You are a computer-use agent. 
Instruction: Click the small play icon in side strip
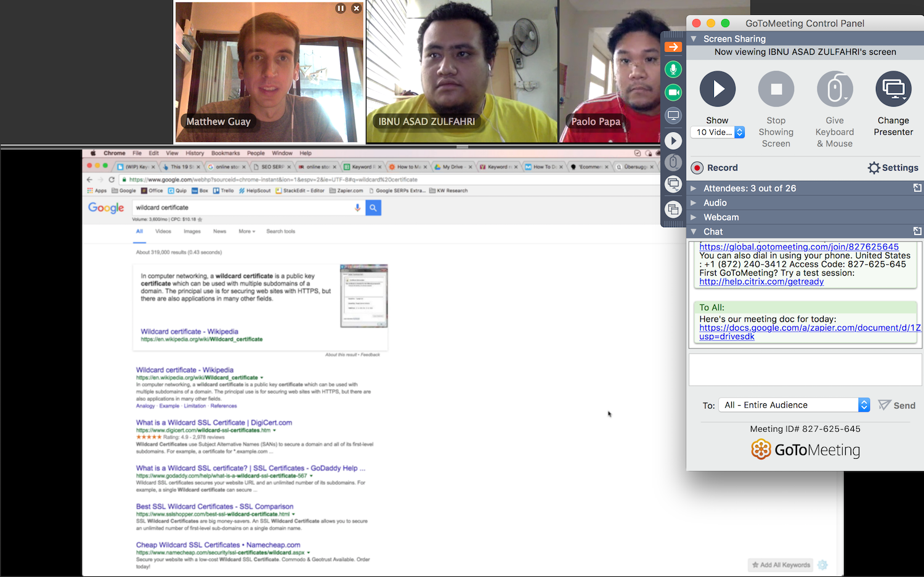tap(673, 140)
